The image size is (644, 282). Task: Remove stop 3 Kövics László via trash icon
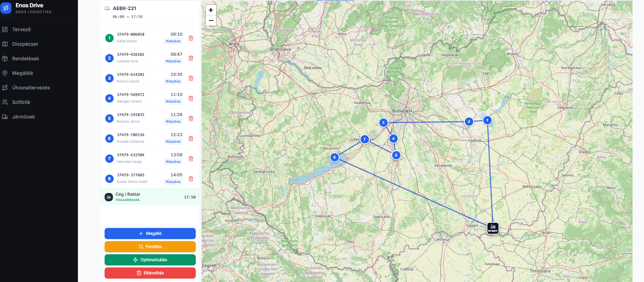click(191, 78)
